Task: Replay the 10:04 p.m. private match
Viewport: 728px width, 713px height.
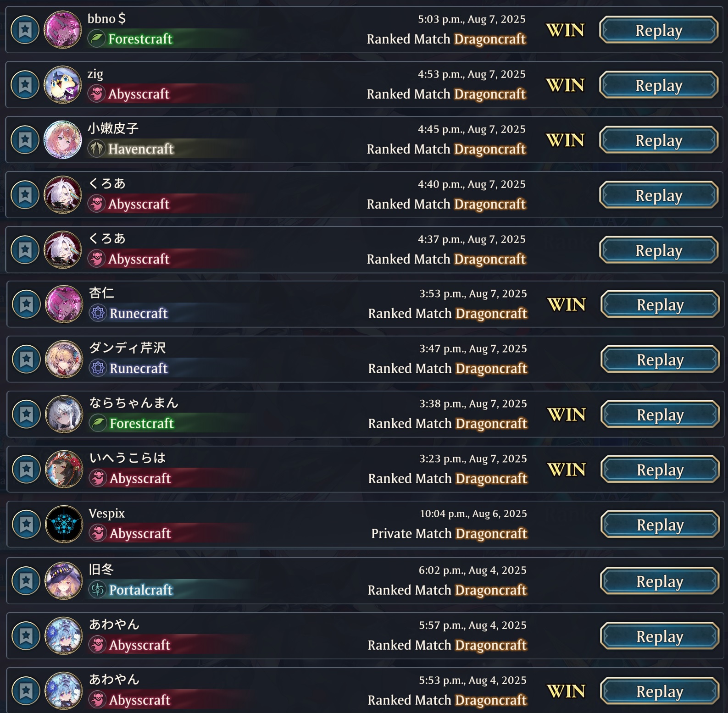Action: [x=660, y=525]
